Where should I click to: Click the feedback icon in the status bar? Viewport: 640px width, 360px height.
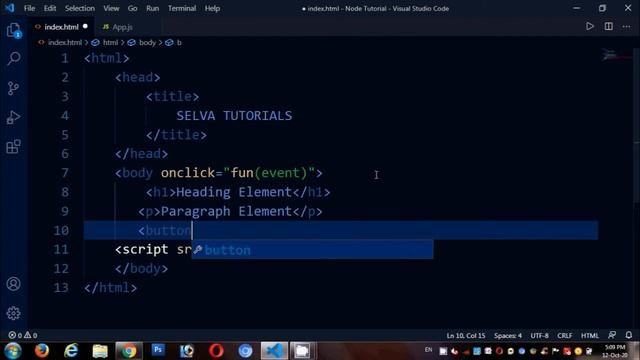612,335
